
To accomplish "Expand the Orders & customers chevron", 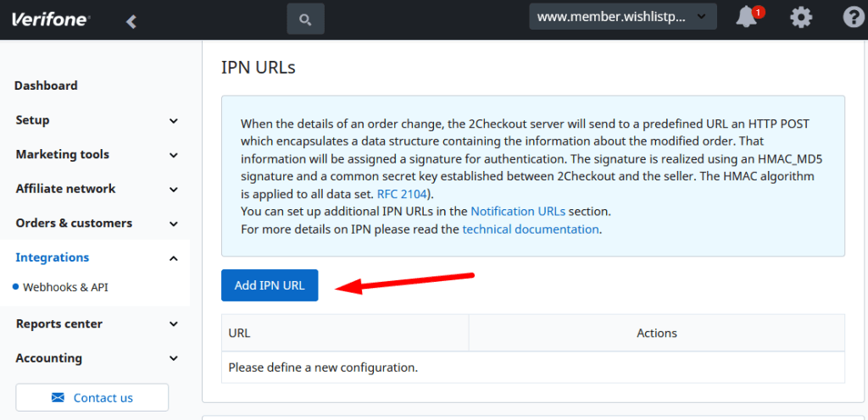I will [x=174, y=224].
